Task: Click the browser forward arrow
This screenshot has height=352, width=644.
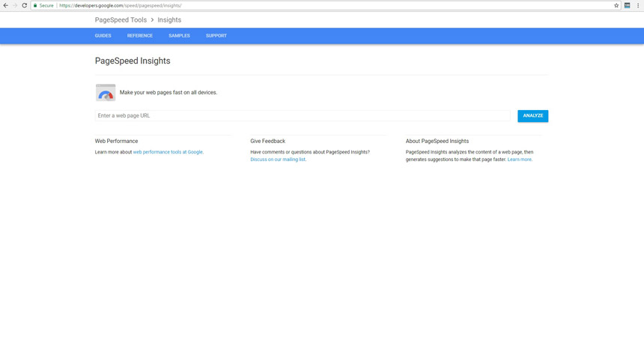Action: click(15, 5)
